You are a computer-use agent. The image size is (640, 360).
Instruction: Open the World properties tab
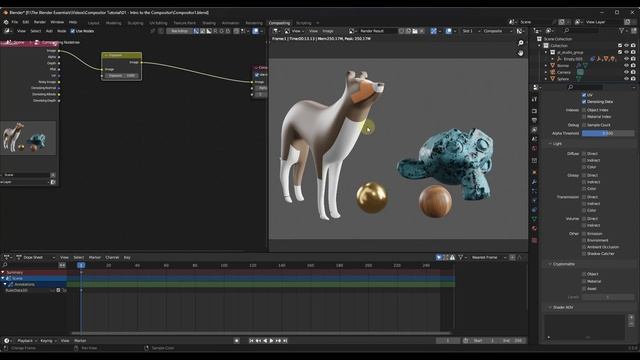(x=534, y=149)
